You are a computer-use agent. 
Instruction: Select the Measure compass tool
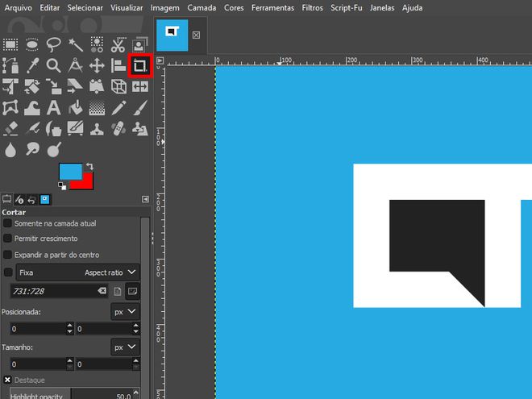(x=75, y=65)
